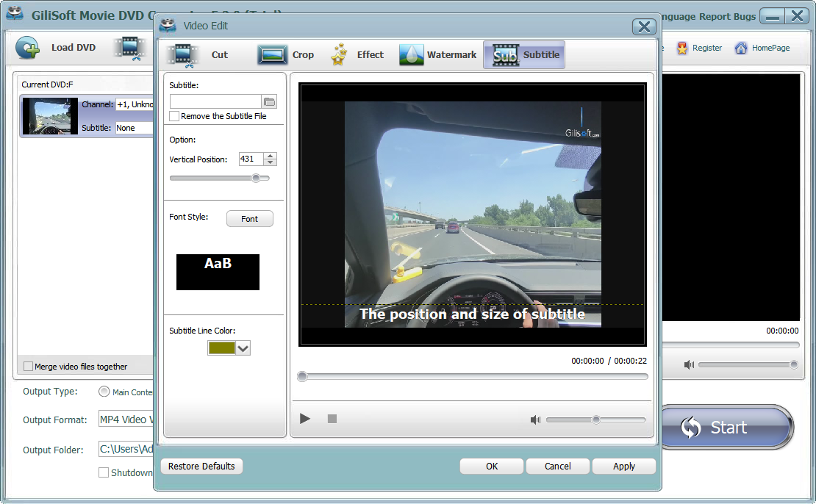Adjust Video Edit preview volume slider
The image size is (816, 504).
click(x=596, y=420)
